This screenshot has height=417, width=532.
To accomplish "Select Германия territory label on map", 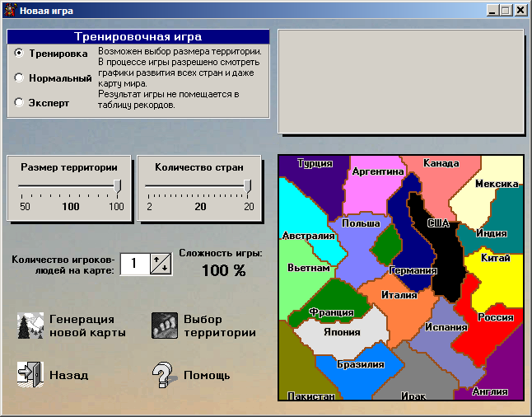I will 413,270.
